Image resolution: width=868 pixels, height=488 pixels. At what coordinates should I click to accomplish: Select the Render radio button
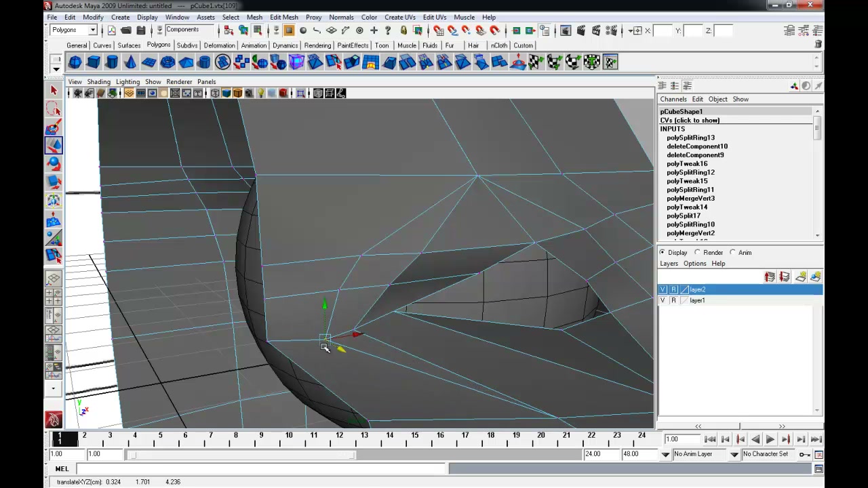708,252
